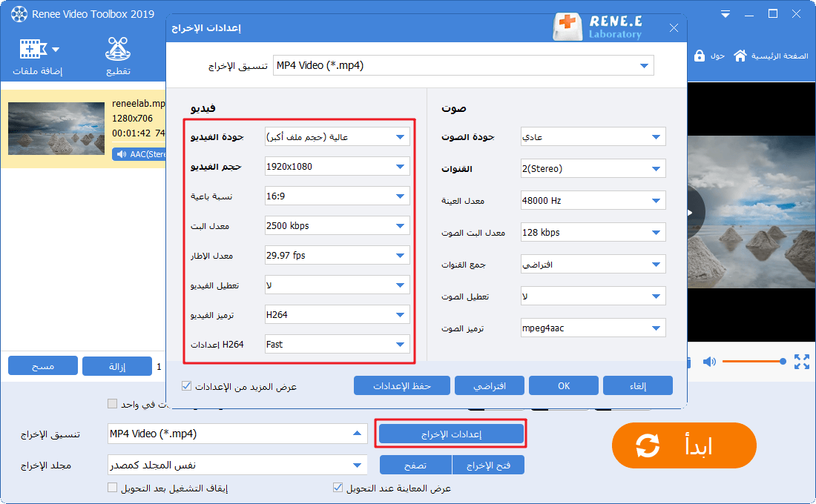The image size is (816, 504).
Task: Click the Clear list button
Action: (x=43, y=366)
